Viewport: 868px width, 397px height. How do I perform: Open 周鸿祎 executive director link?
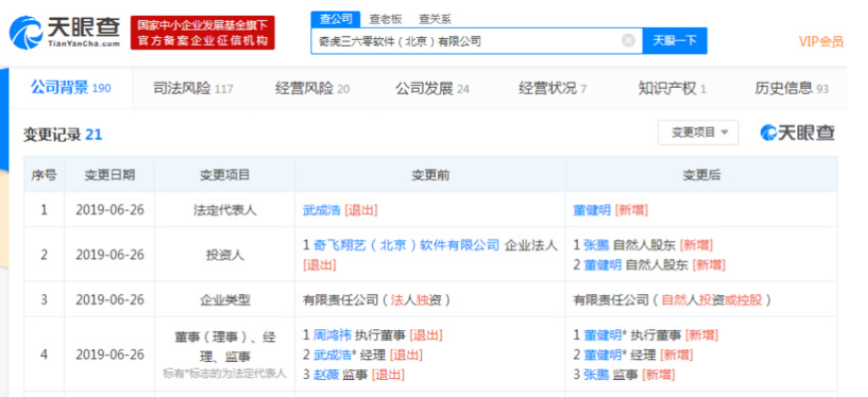click(332, 334)
